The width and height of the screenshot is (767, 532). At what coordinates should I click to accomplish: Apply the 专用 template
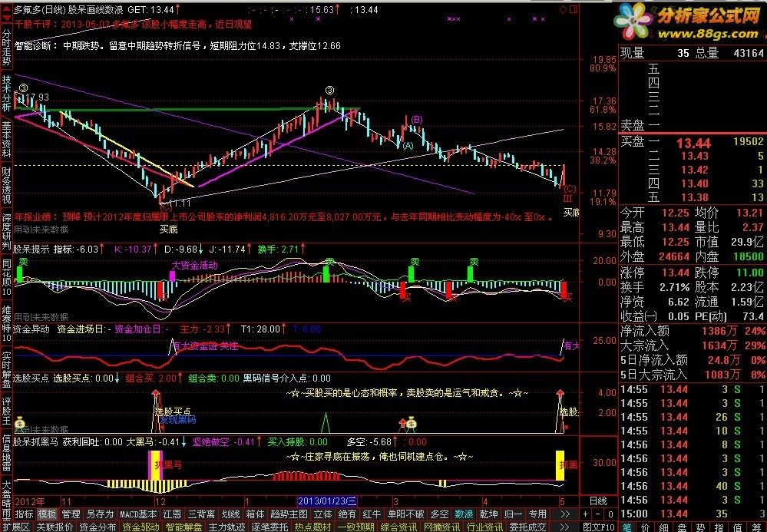click(537, 514)
